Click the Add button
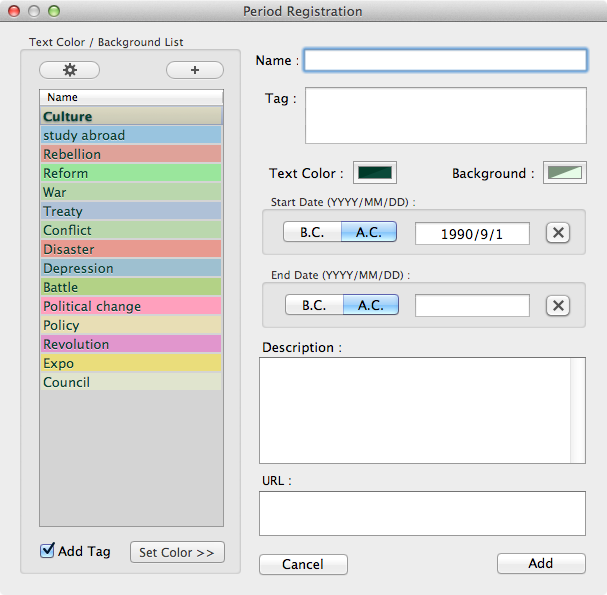This screenshot has width=607, height=595. (541, 563)
